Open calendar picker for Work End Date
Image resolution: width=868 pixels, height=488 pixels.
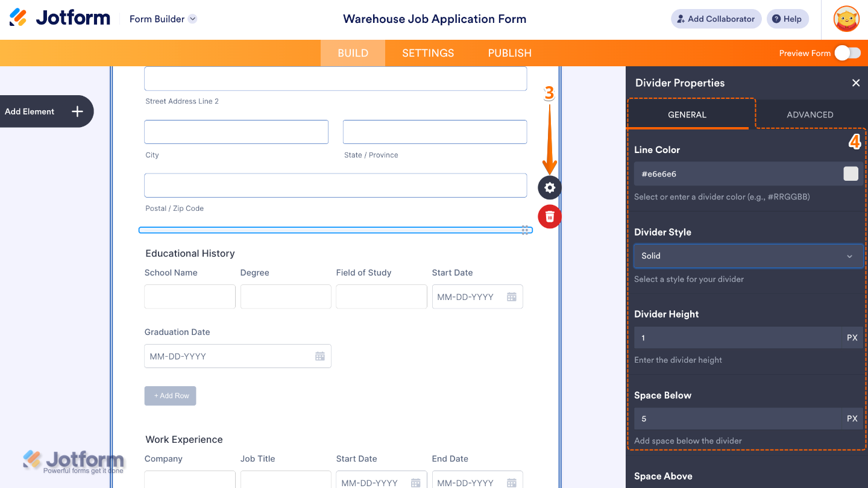click(x=512, y=482)
